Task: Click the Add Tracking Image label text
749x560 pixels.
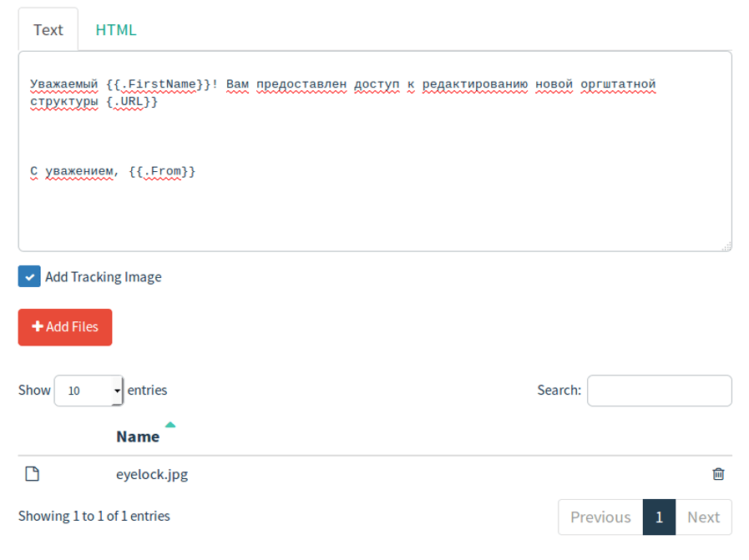Action: coord(104,277)
